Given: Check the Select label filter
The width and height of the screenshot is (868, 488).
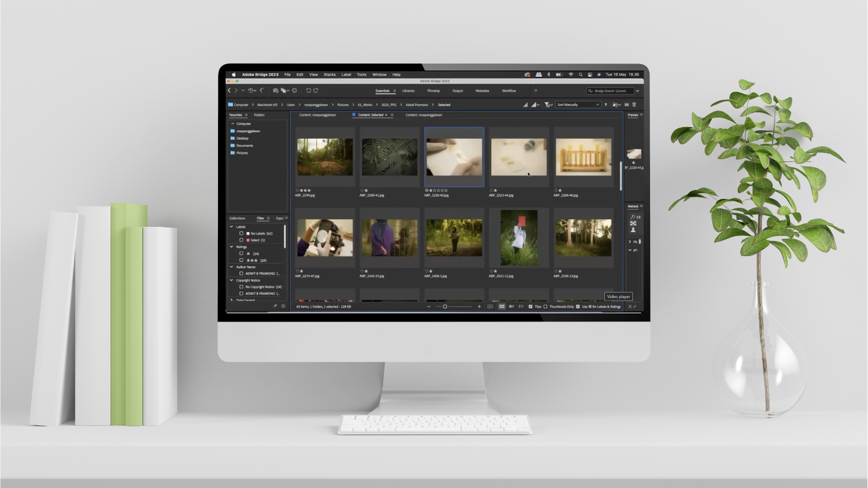Looking at the screenshot, I should [x=241, y=240].
